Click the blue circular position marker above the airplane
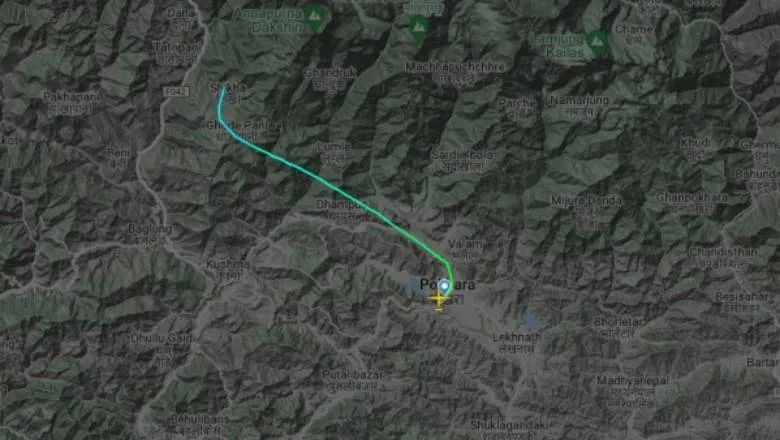The width and height of the screenshot is (780, 440). click(444, 286)
